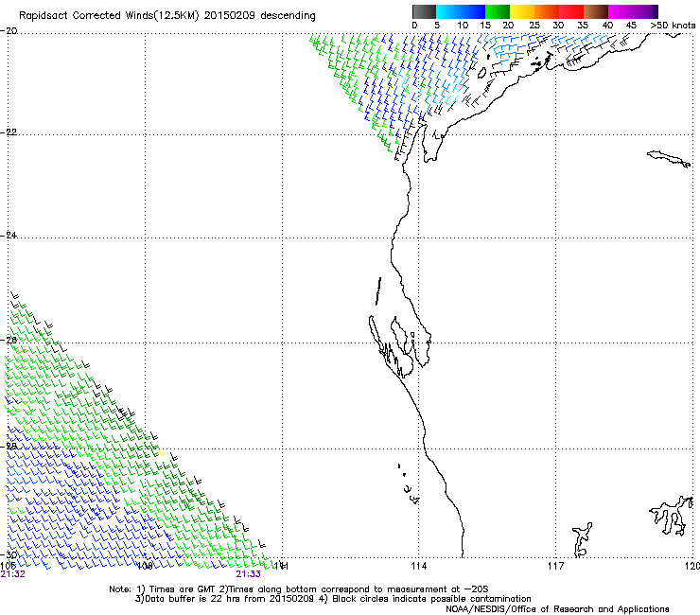Click the purple '21:33' swath time label
Image resolution: width=700 pixels, height=615 pixels.
(248, 574)
